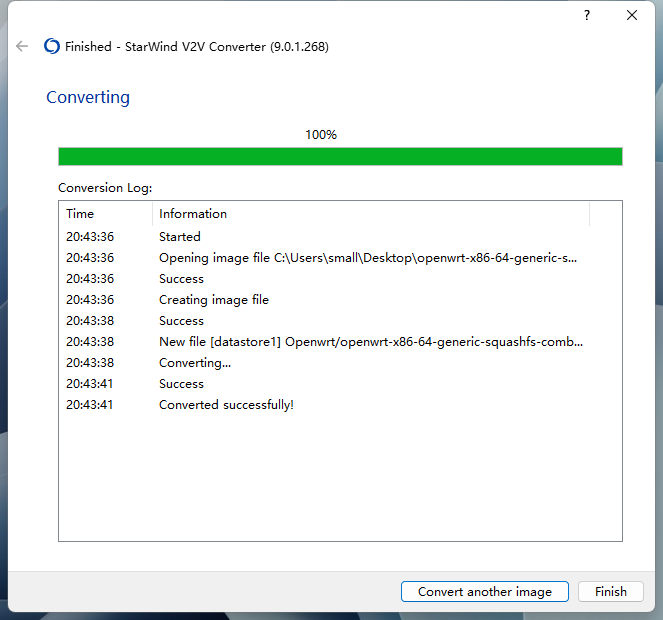663x620 pixels.
Task: Click the 100% progress label
Action: tap(321, 134)
